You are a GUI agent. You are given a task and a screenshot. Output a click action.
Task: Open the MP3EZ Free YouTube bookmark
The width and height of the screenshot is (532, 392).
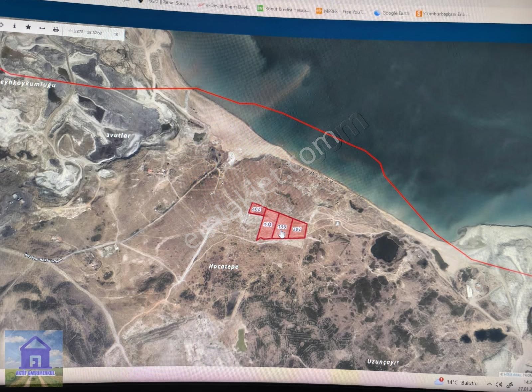coord(341,12)
